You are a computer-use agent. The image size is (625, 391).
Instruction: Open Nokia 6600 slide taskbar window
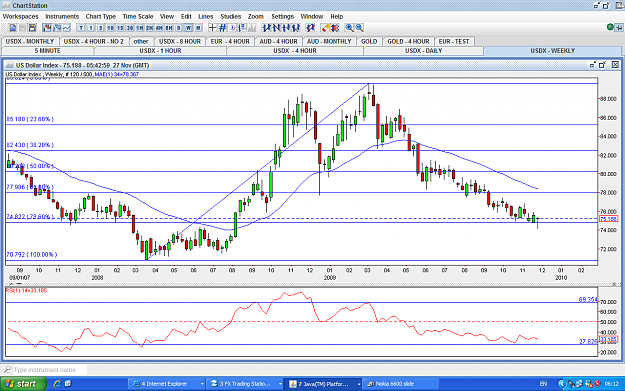click(x=402, y=384)
